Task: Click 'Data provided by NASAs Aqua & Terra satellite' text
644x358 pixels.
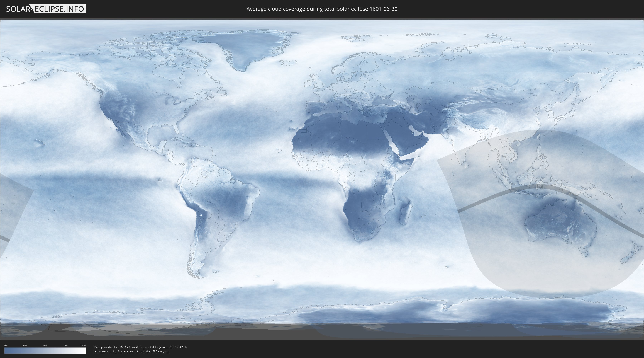Action: pos(126,347)
